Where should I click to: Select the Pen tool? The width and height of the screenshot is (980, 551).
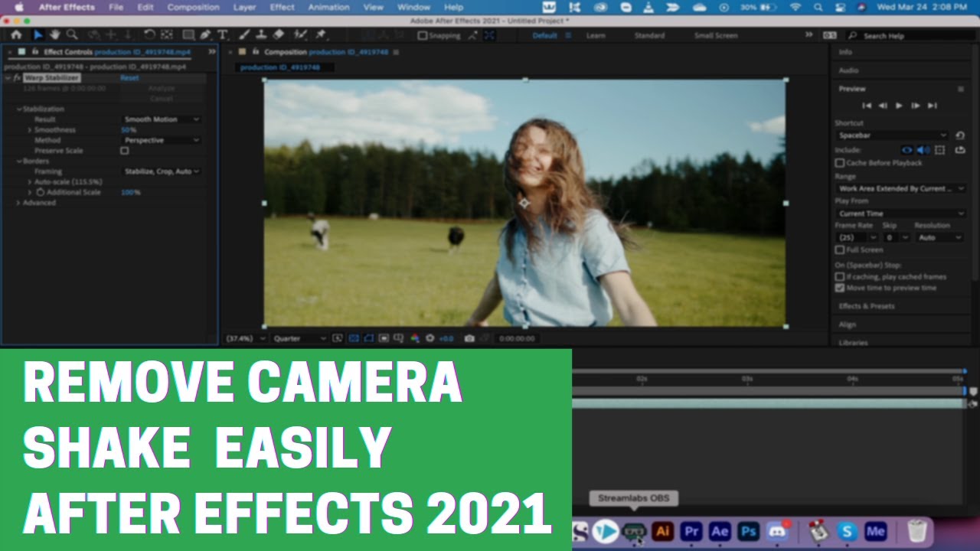coord(206,35)
